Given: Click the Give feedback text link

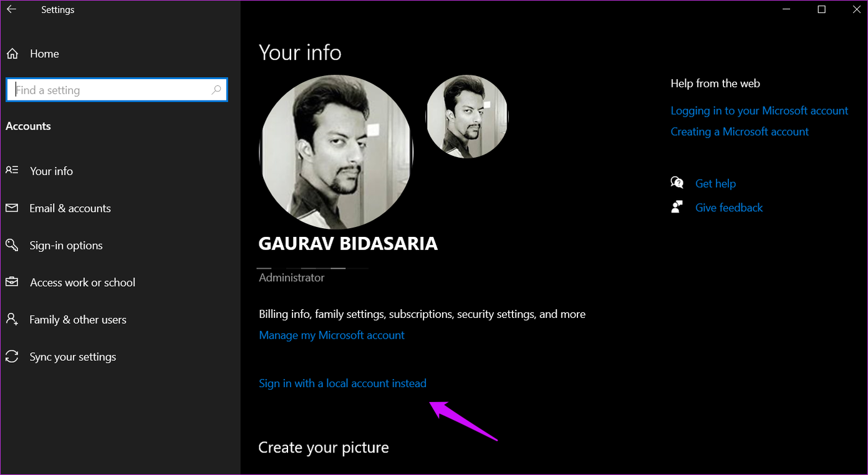Looking at the screenshot, I should 729,207.
